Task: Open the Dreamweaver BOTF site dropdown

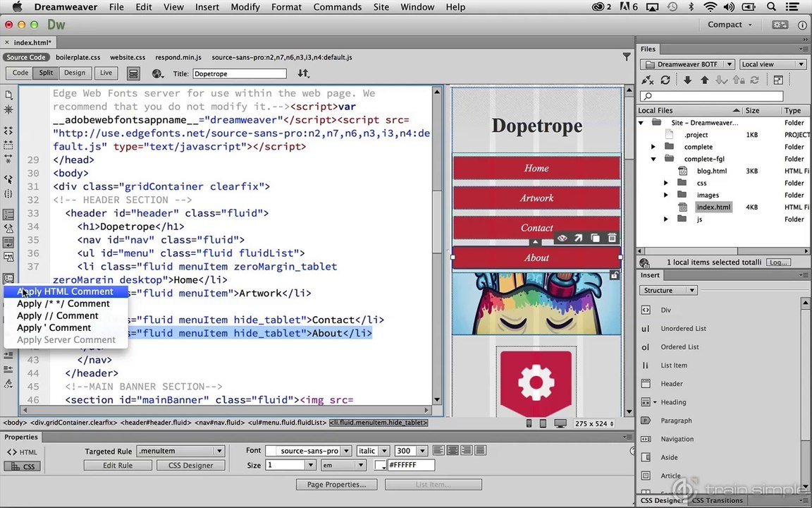Action: 687,64
